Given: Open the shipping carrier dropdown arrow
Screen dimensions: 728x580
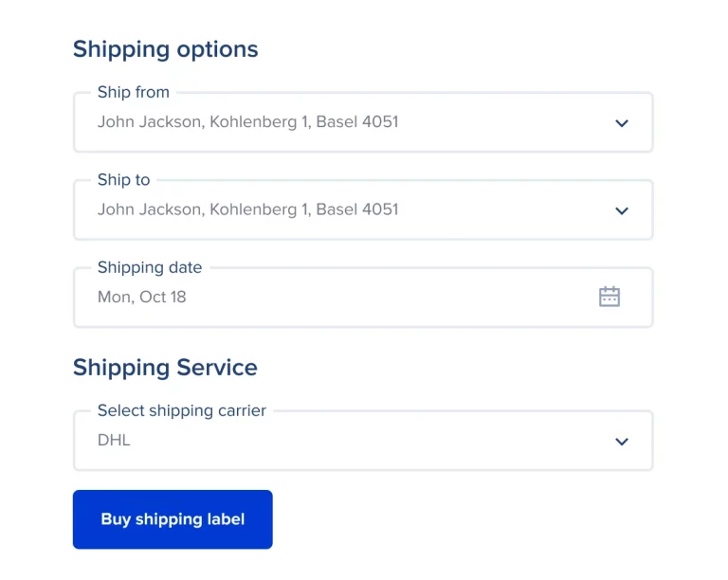Looking at the screenshot, I should coord(622,442).
